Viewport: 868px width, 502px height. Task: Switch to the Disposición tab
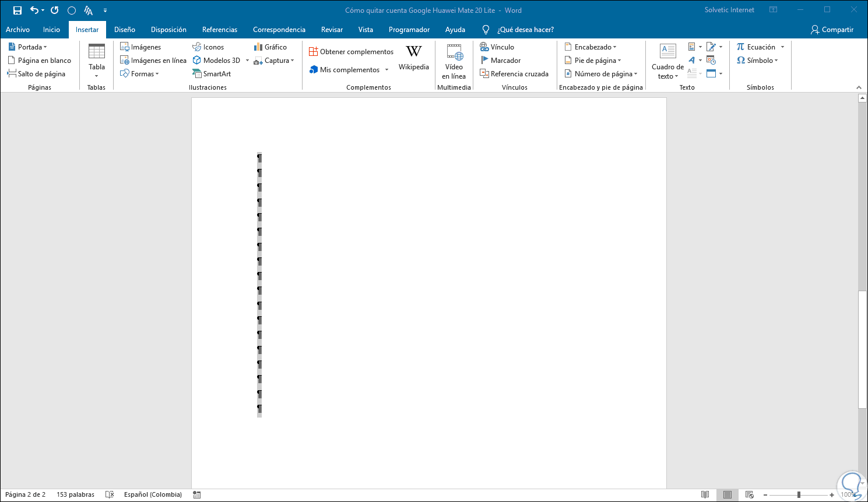[168, 30]
